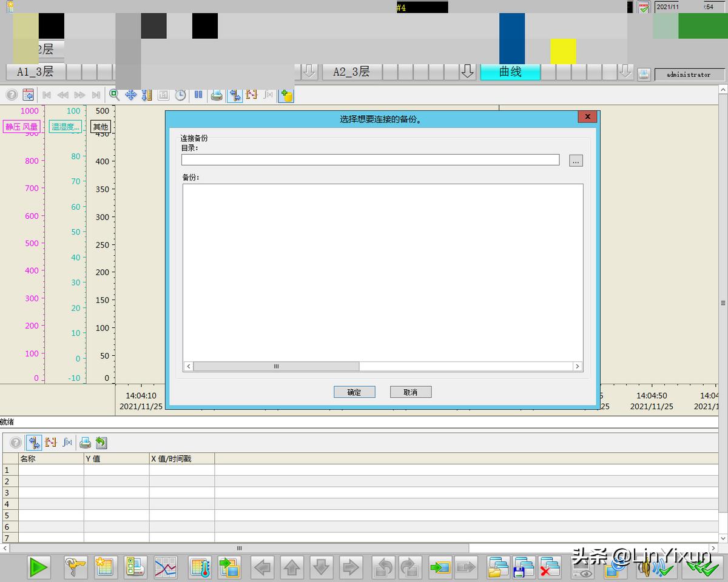Click the 确定 button in the dialog
The width and height of the screenshot is (728, 582).
[x=354, y=392]
